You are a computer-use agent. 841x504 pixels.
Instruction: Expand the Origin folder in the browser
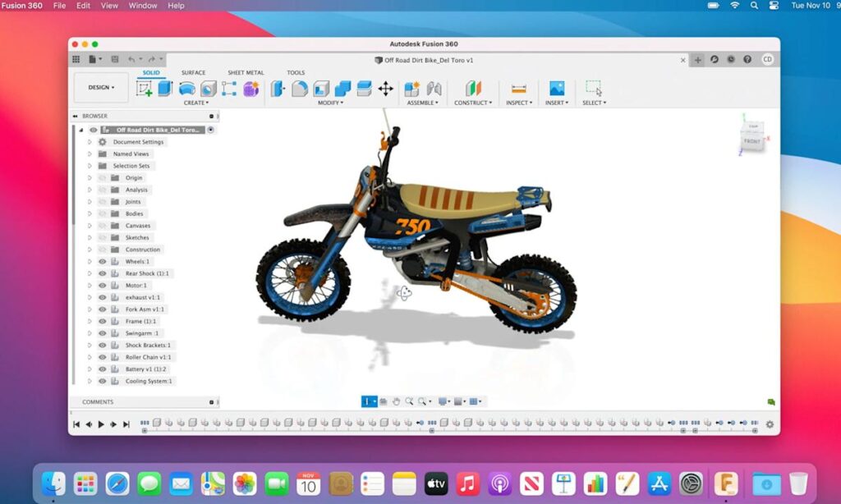[x=90, y=177]
